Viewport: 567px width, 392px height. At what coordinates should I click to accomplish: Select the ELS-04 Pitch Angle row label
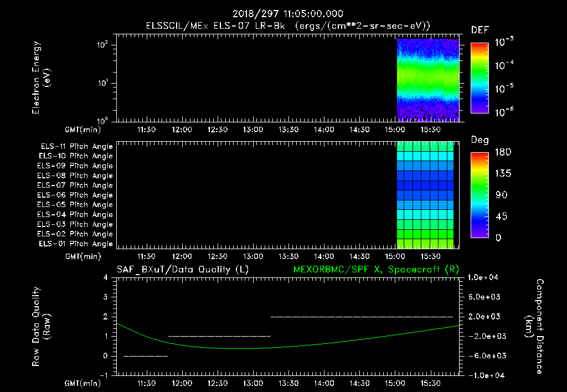pos(75,214)
